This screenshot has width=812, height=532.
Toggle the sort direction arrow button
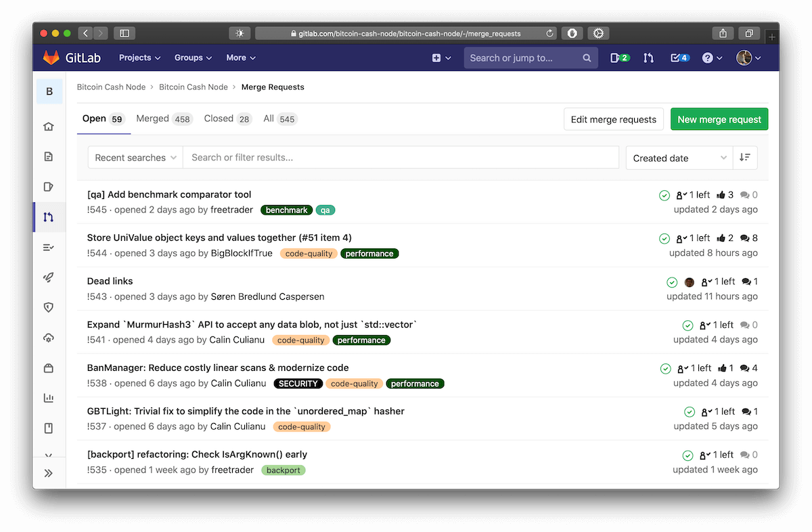coord(744,158)
